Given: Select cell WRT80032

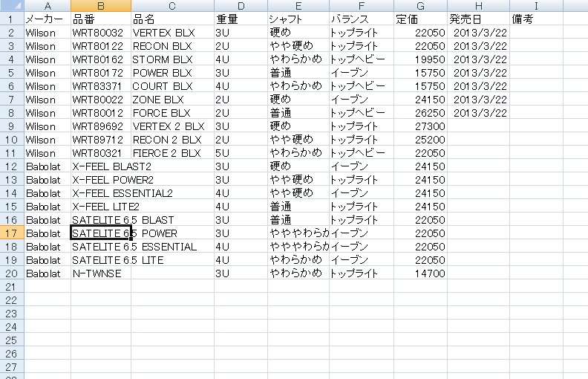Looking at the screenshot, I should point(101,32).
